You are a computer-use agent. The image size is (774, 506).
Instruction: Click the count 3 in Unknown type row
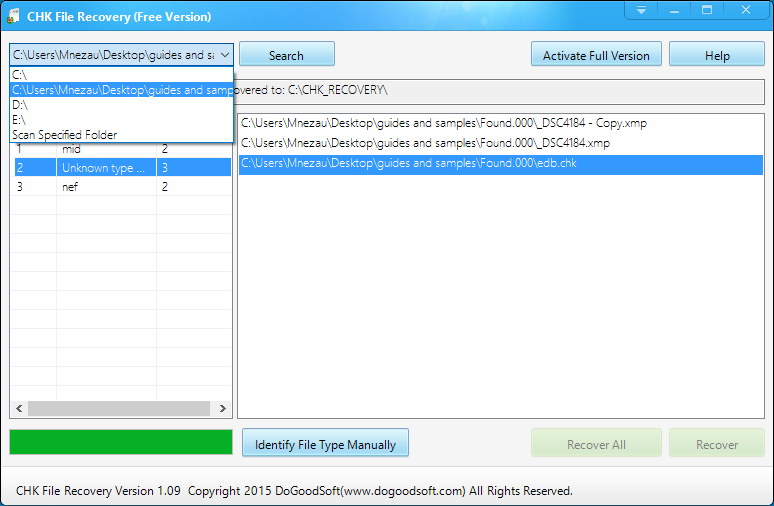coord(165,168)
